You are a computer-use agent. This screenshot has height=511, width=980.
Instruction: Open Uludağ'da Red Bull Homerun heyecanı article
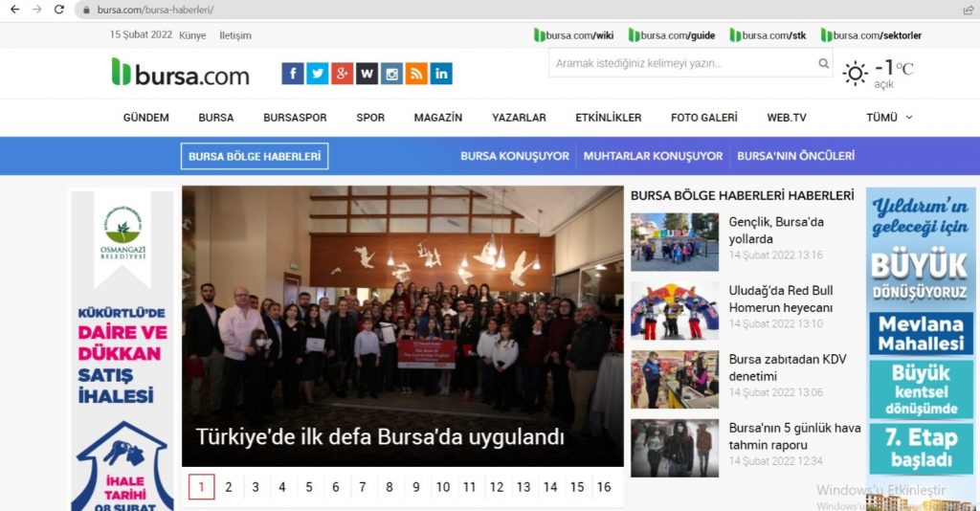point(781,300)
